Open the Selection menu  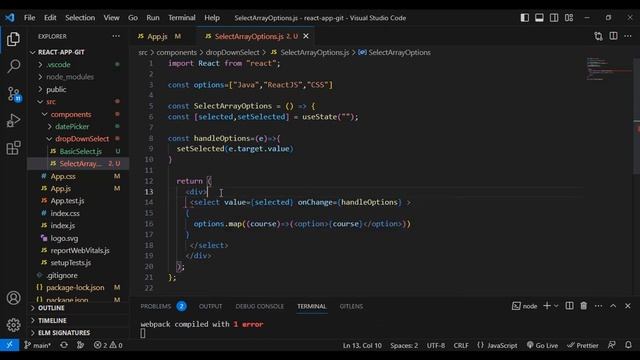(x=80, y=18)
